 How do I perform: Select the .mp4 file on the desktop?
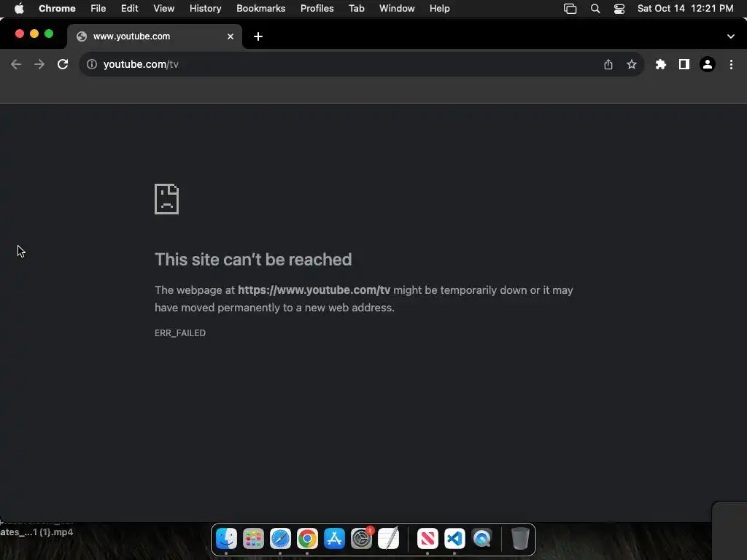coord(36,532)
